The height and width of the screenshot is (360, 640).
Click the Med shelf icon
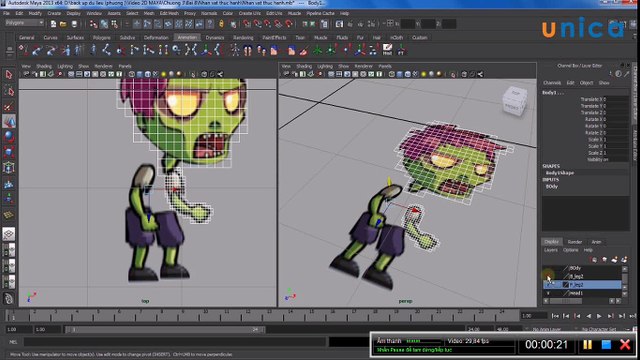click(x=387, y=50)
